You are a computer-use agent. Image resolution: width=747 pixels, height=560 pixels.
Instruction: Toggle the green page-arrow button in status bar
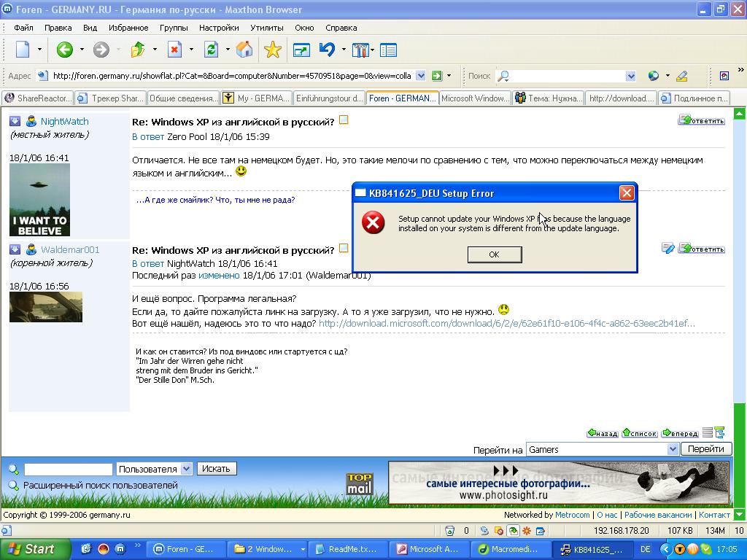[513, 531]
